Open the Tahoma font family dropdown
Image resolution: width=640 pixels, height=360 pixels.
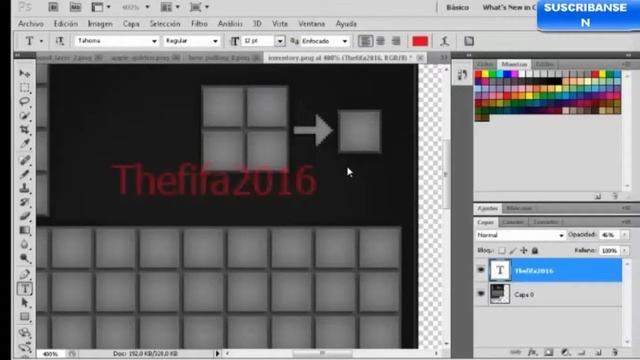(x=154, y=41)
